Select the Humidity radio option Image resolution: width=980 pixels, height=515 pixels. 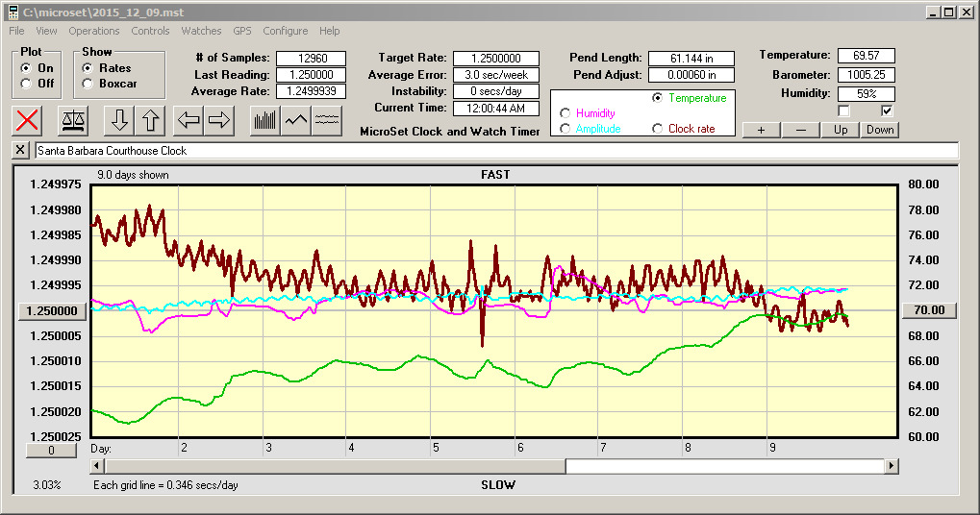point(565,113)
